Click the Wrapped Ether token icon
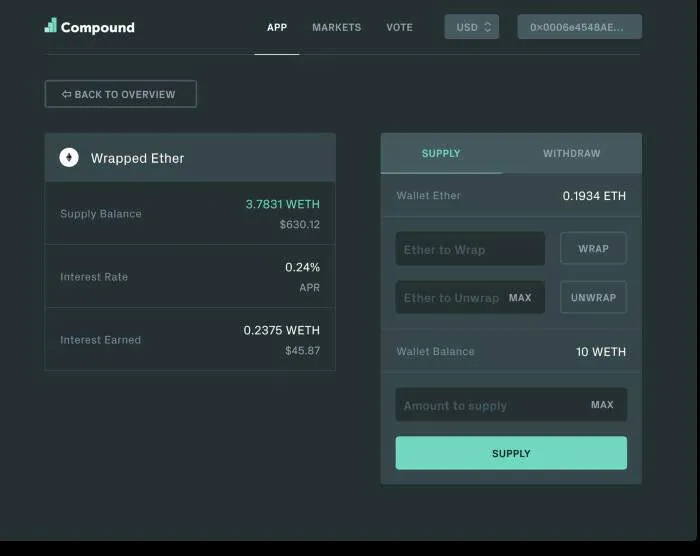This screenshot has height=556, width=700. [69, 158]
